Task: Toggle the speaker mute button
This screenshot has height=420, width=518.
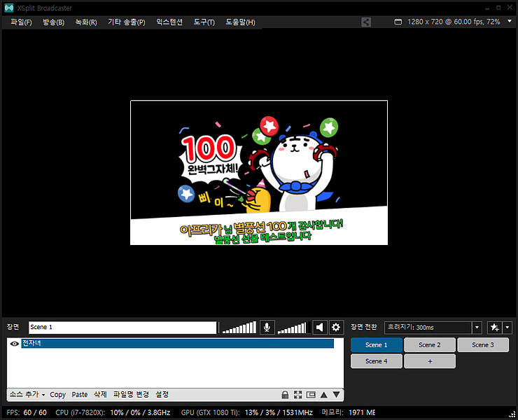Action: (x=319, y=327)
